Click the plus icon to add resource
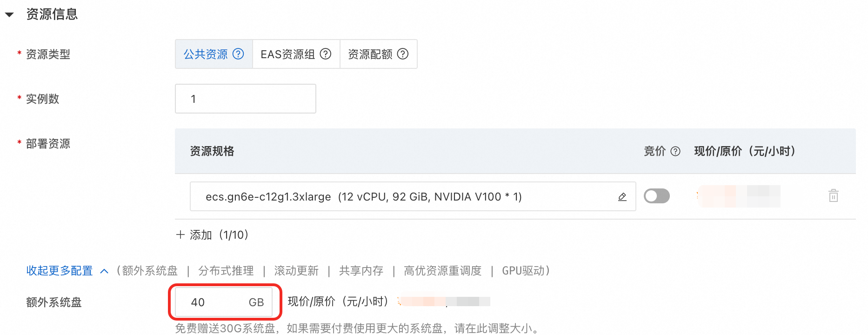The image size is (868, 335). point(180,234)
